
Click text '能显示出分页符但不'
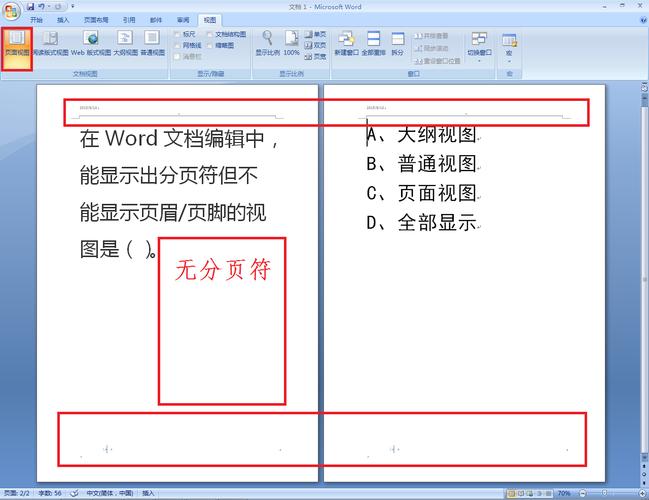click(169, 175)
